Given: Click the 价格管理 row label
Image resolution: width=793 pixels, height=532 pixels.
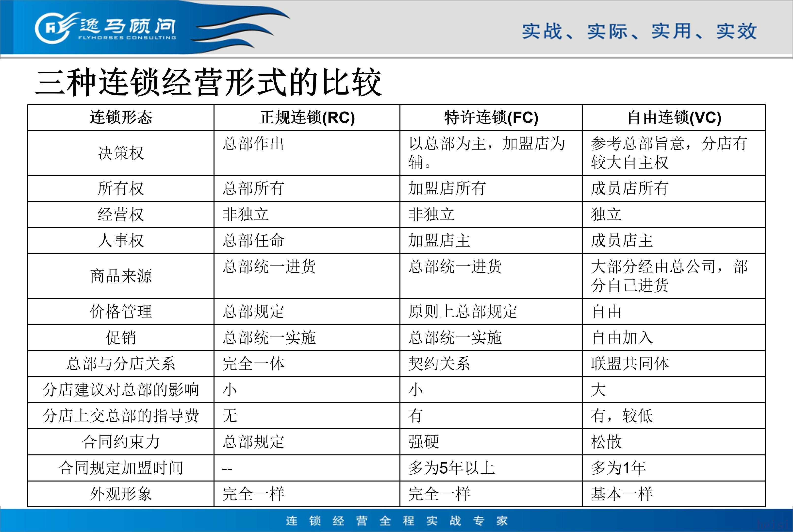Looking at the screenshot, I should click(121, 312).
